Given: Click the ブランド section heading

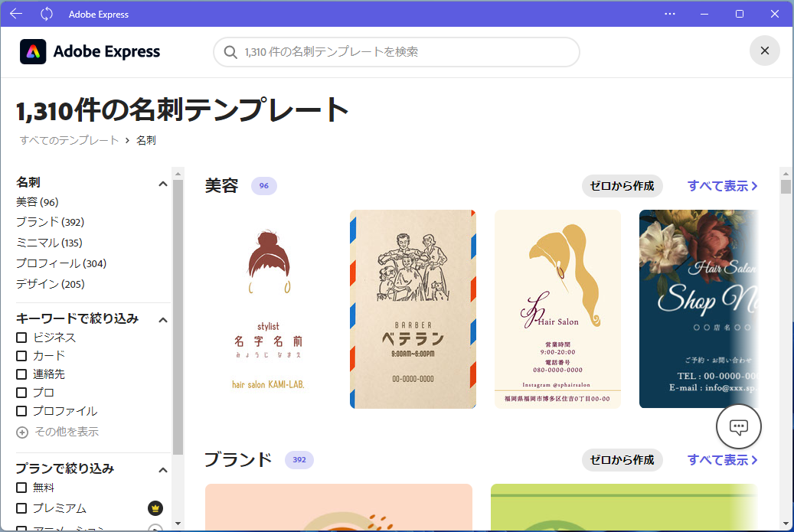Looking at the screenshot, I should click(x=238, y=459).
